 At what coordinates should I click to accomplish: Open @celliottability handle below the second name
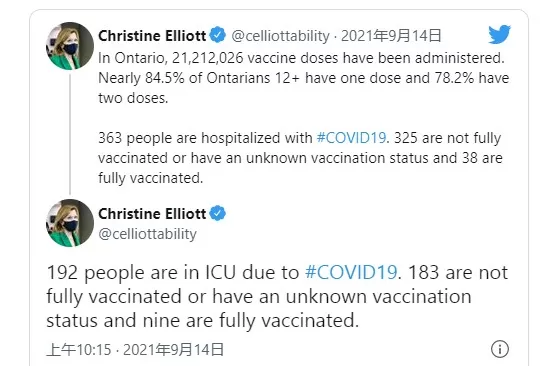click(x=148, y=234)
